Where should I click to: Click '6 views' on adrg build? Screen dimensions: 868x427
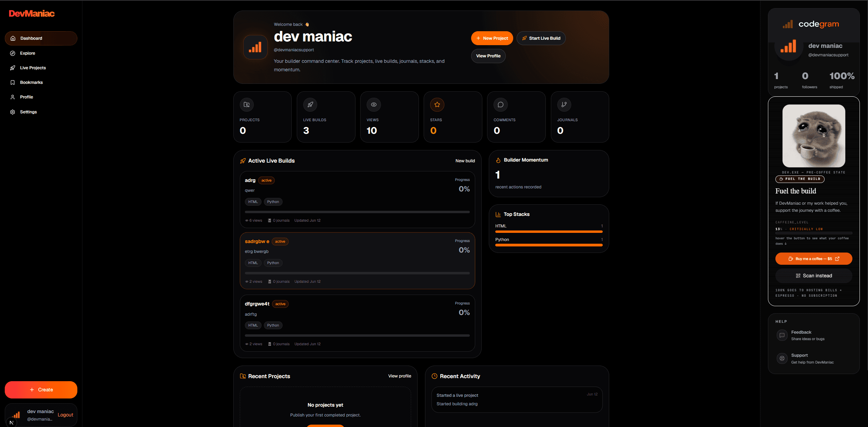point(254,221)
